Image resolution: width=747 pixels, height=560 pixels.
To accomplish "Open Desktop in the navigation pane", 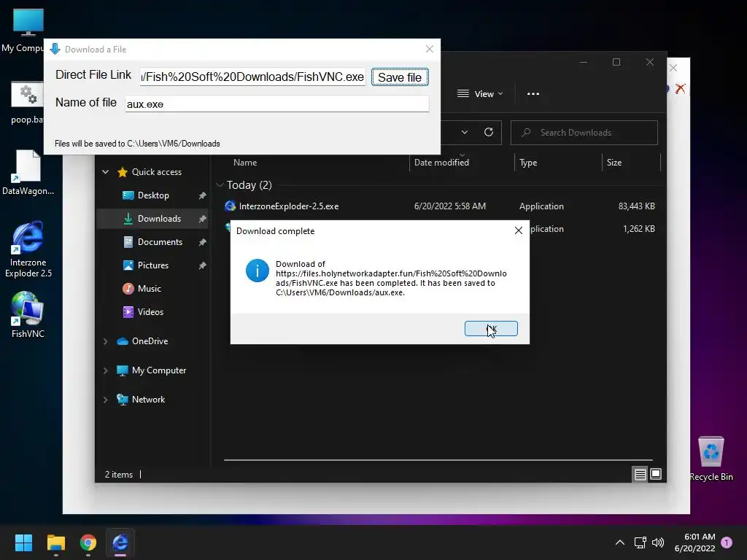I will (x=153, y=195).
